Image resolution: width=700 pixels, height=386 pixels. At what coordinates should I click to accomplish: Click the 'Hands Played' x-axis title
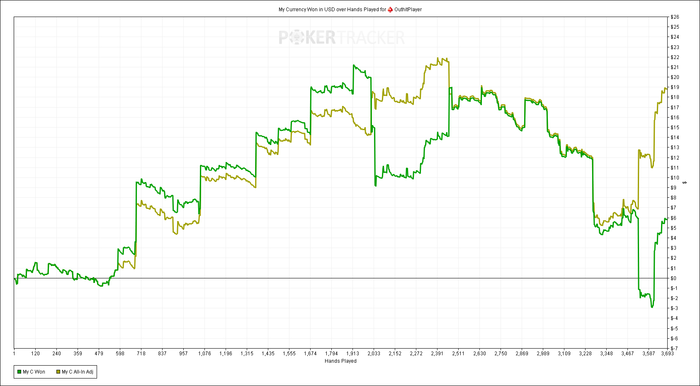tap(341, 361)
